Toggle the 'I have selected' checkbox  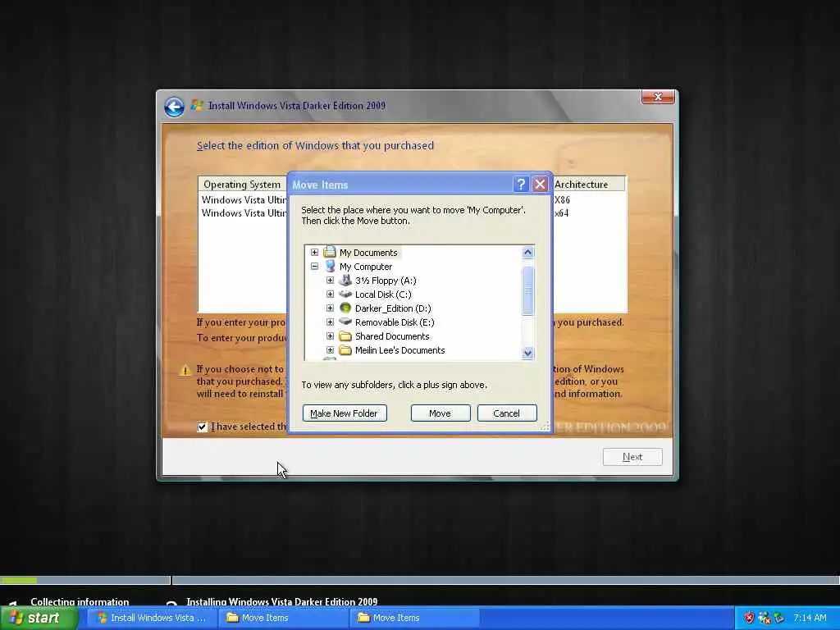pos(202,427)
